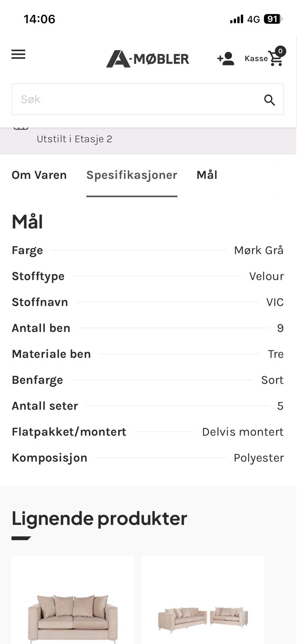This screenshot has height=644, width=297.
Task: Switch to the Om Varen tab
Action: [x=39, y=175]
